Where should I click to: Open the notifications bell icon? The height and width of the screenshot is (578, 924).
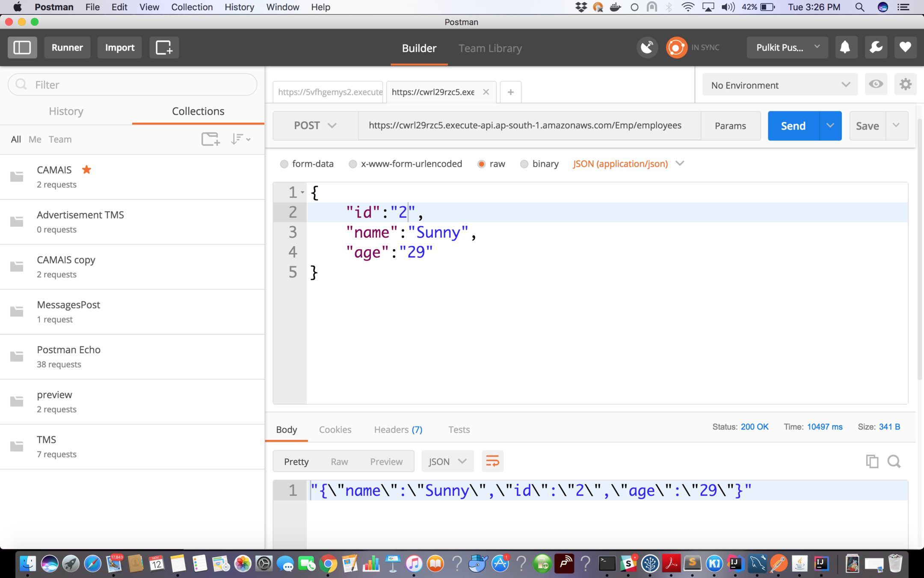pos(844,47)
